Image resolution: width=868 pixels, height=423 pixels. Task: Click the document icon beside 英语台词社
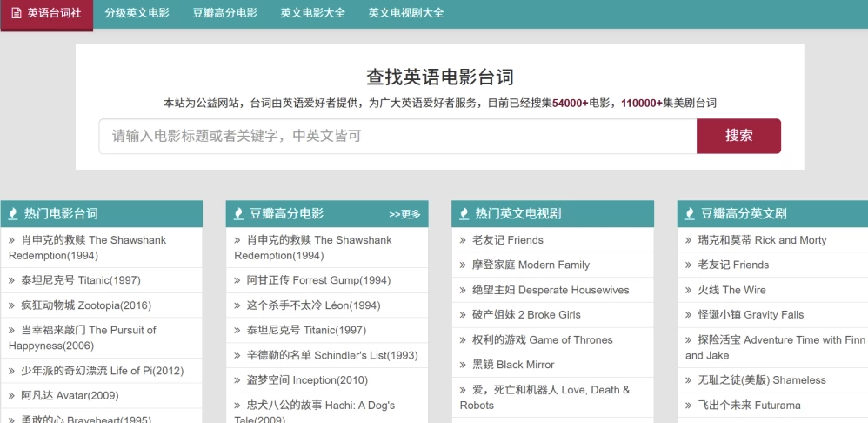(17, 13)
